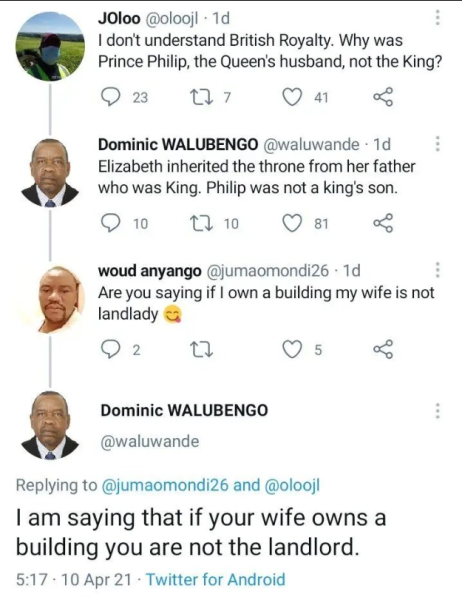Open @oloojl mention in Replying to line

292,485
